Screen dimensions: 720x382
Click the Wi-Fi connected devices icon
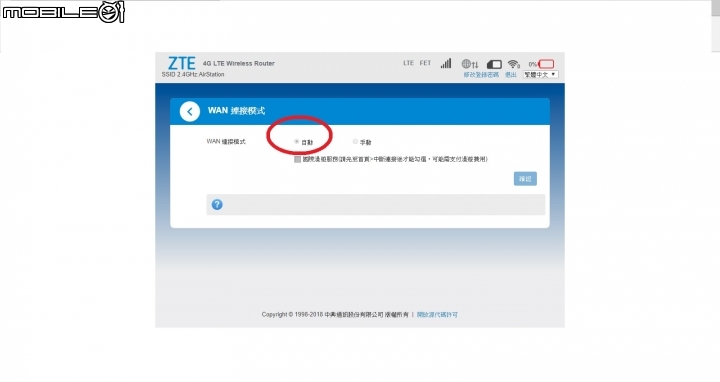(514, 64)
